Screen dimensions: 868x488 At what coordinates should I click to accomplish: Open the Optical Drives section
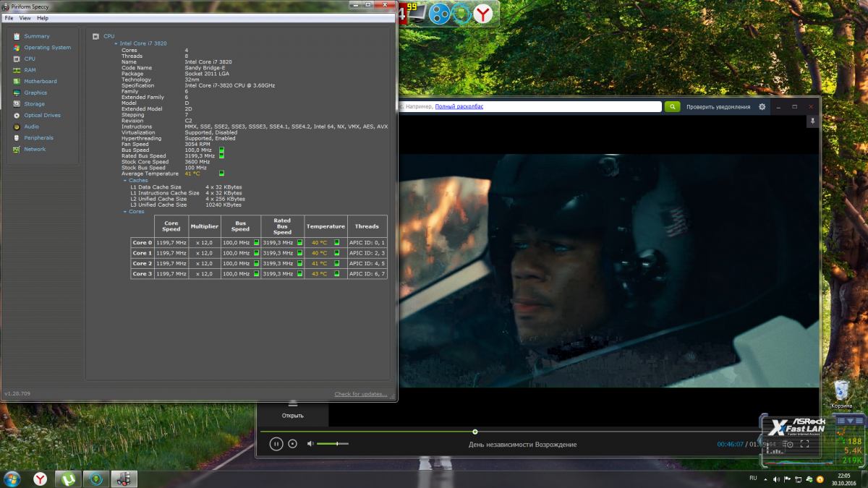[42, 116]
